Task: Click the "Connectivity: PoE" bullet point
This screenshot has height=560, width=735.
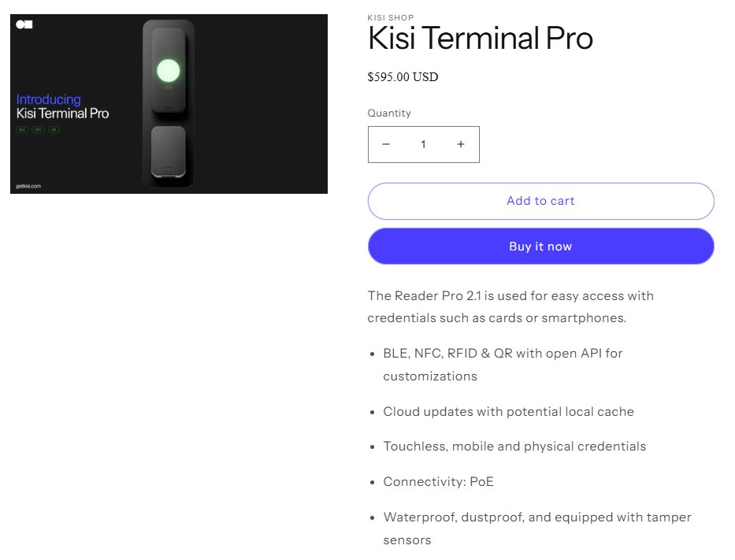Action: 438,481
